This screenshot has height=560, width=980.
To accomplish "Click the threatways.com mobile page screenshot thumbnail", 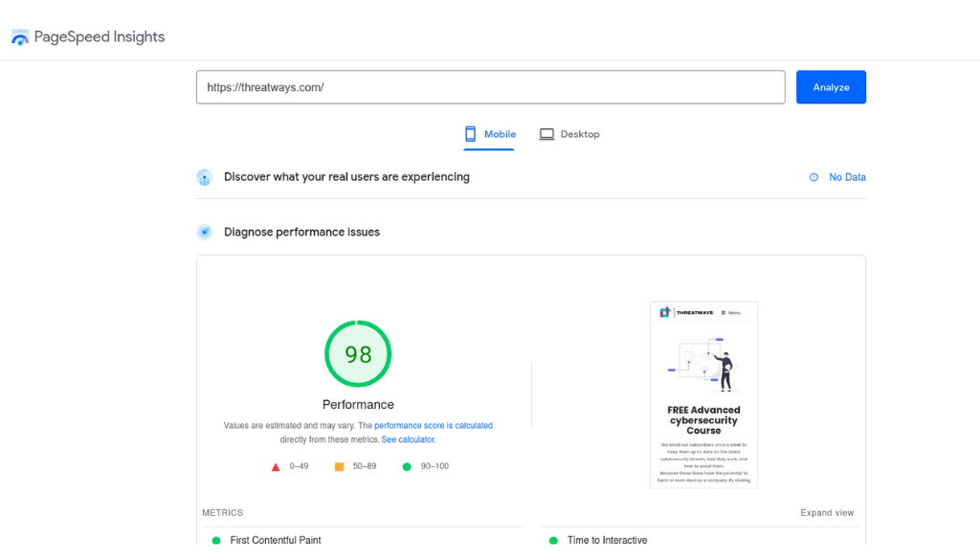I will [x=703, y=395].
